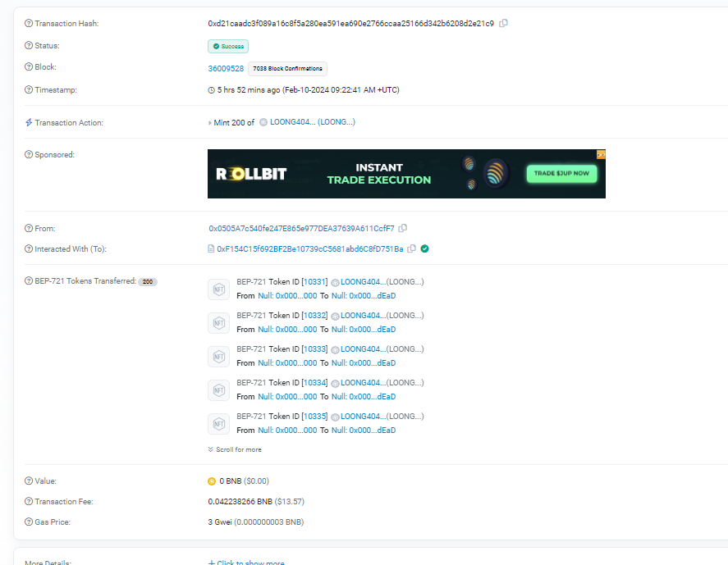Open Null 0x000...dEaD recipient for Token ID 10334

pyautogui.click(x=364, y=397)
